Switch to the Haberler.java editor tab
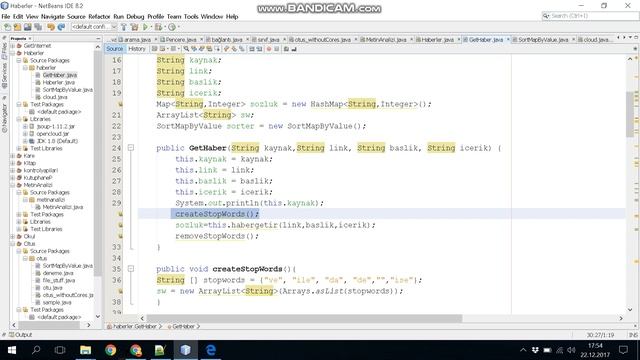This screenshot has height=360, width=640. (437, 40)
